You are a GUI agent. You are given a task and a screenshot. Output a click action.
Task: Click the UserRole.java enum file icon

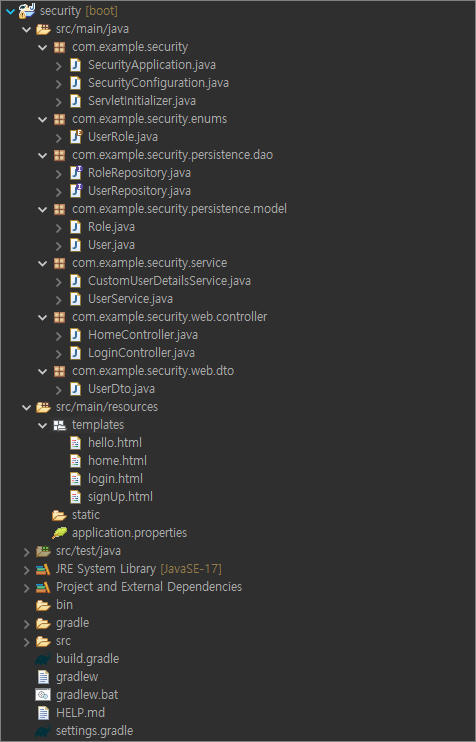[76, 137]
